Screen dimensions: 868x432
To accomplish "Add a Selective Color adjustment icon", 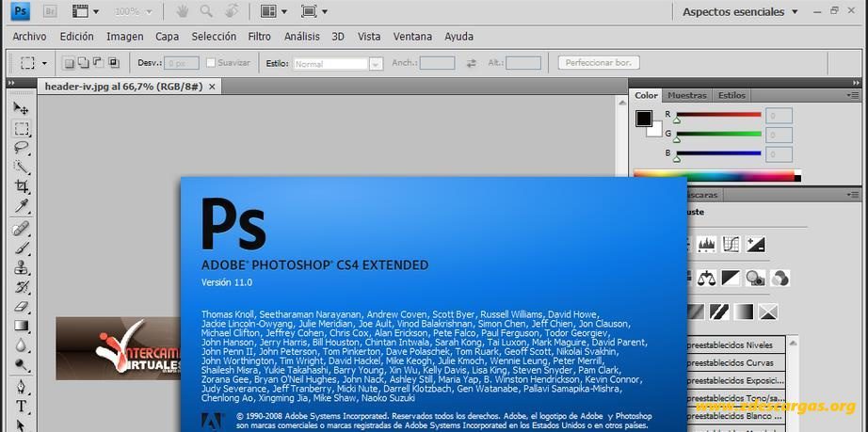I will tap(768, 312).
